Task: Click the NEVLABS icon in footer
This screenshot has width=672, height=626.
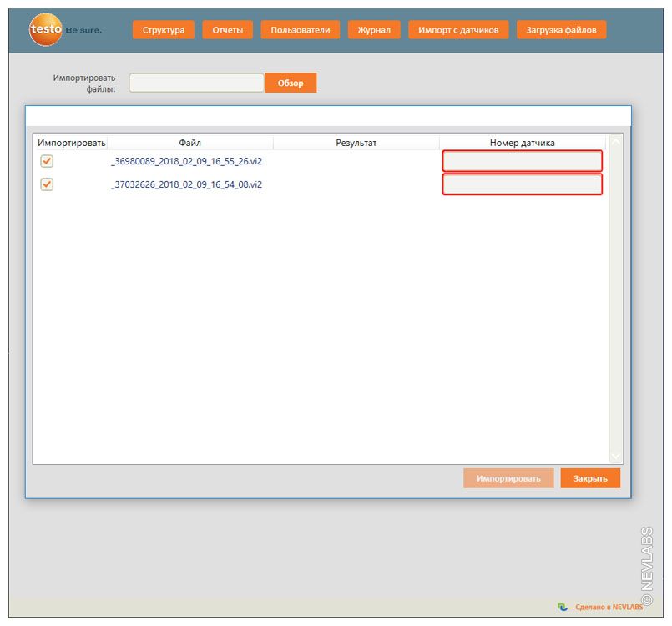Action: click(562, 607)
